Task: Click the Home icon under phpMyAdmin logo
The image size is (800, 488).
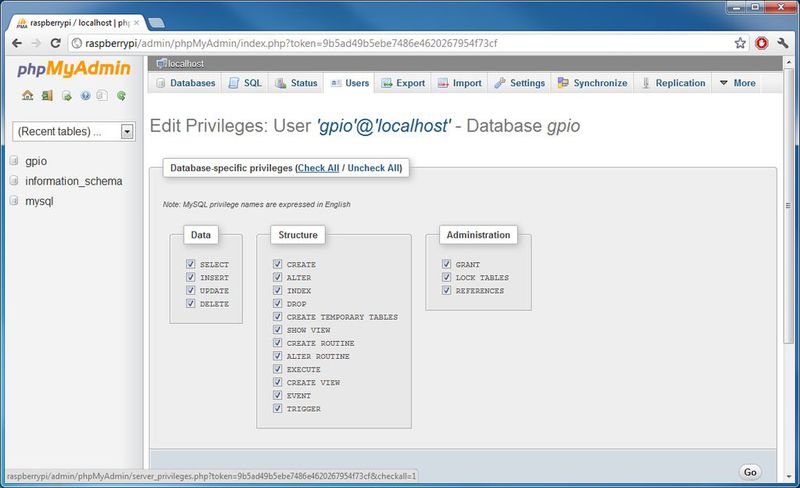Action: [x=28, y=95]
